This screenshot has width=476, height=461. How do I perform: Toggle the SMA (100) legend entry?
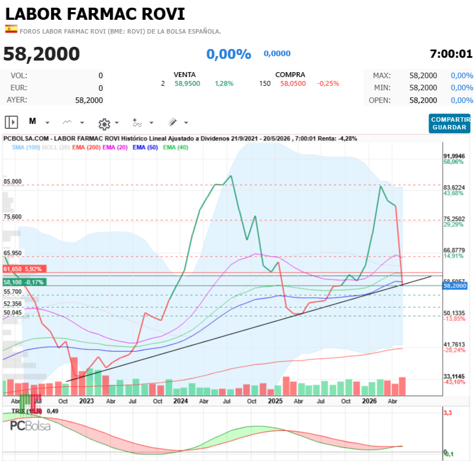26,148
